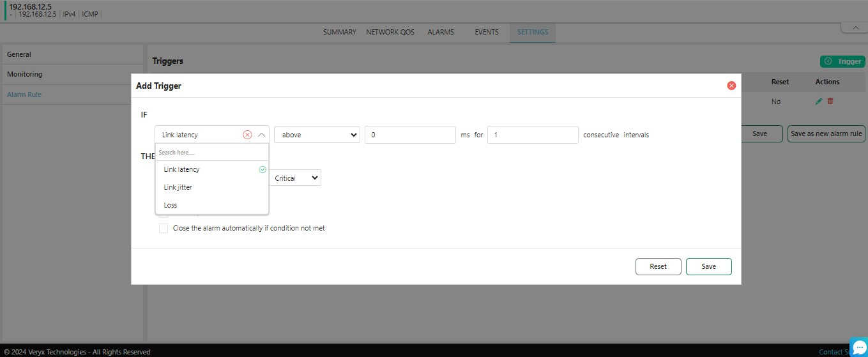This screenshot has height=357, width=868.
Task: Collapse the device header panel arrow
Action: click(x=854, y=27)
